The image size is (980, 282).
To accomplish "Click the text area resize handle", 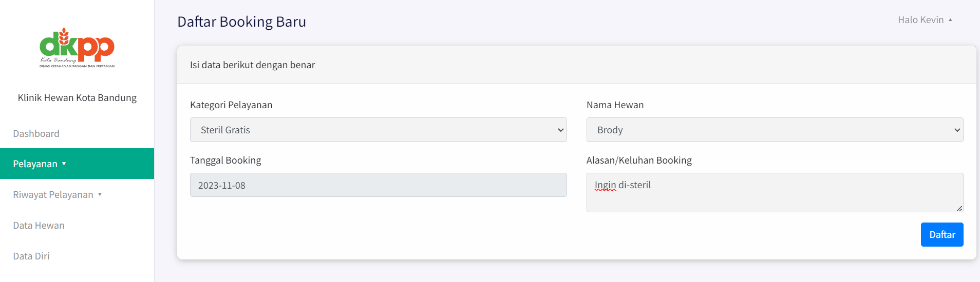I will [959, 208].
